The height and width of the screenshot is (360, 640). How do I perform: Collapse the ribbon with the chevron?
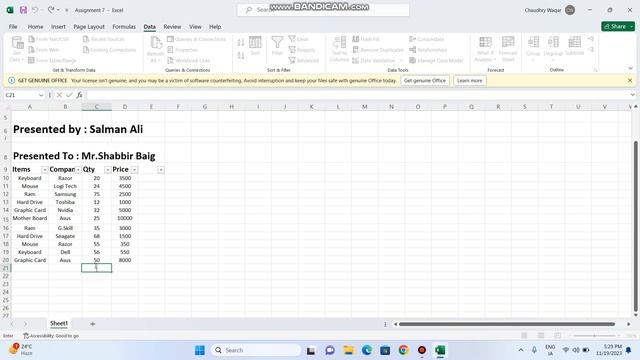tap(630, 68)
